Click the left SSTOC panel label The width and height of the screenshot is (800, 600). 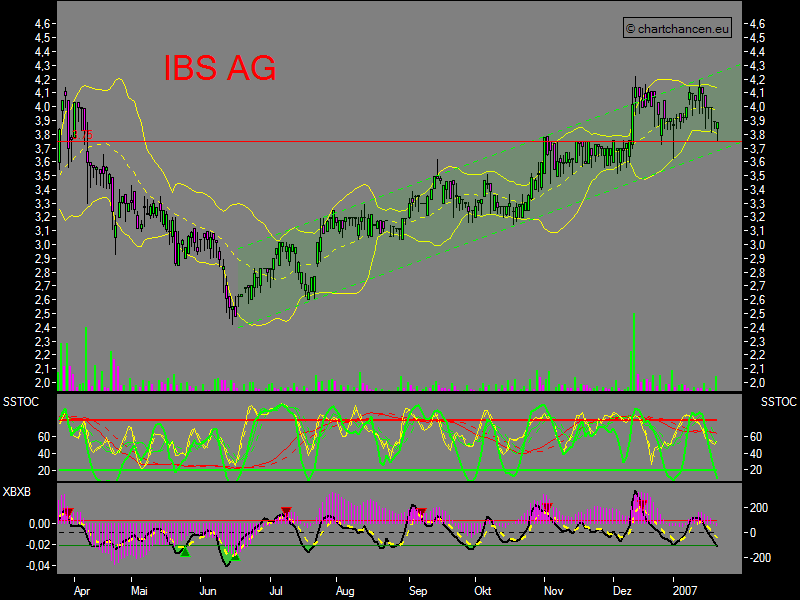(x=20, y=402)
